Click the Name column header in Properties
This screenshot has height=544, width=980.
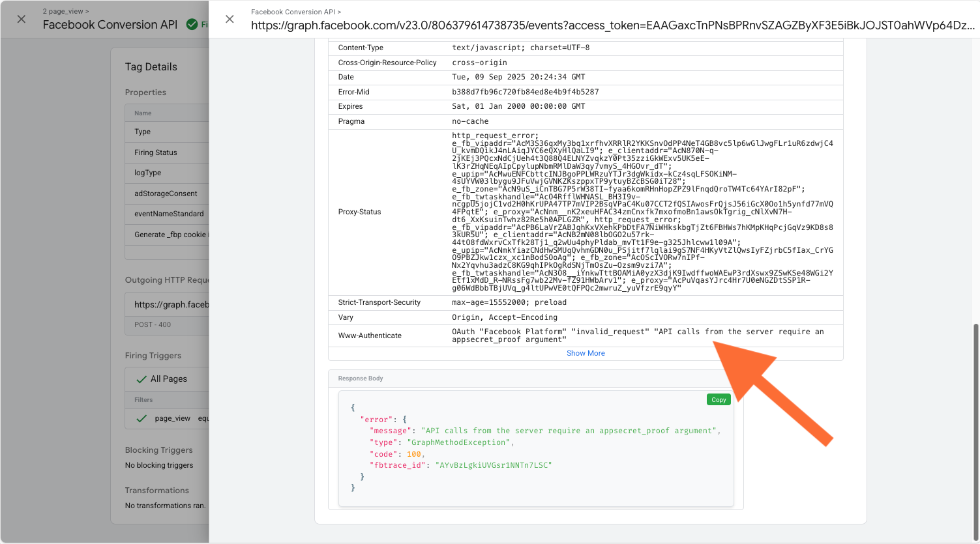[x=143, y=113]
